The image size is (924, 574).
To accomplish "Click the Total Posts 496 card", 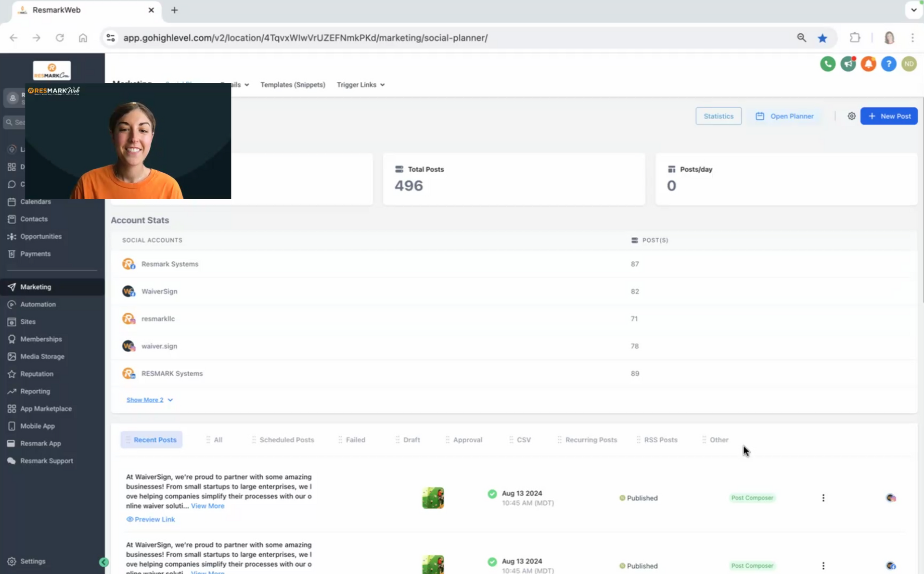I will [x=514, y=179].
